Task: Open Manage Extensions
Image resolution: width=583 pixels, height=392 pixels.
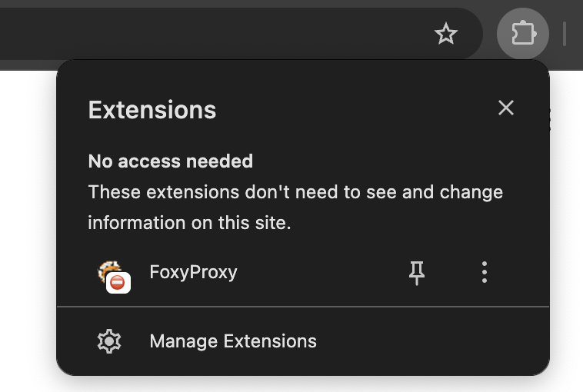Action: pyautogui.click(x=232, y=341)
